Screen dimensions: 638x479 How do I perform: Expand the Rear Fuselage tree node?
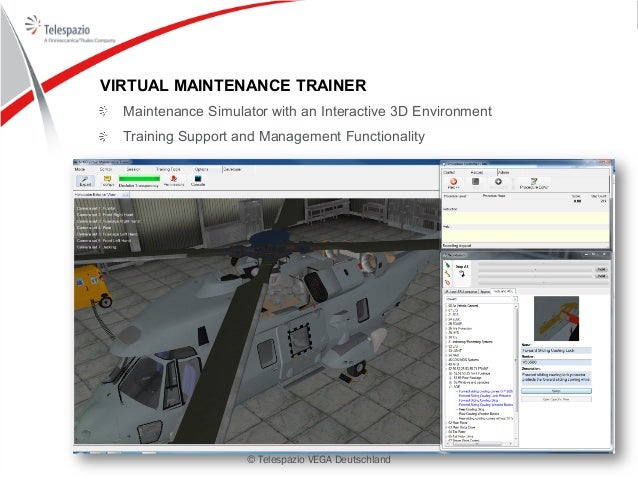[450, 378]
